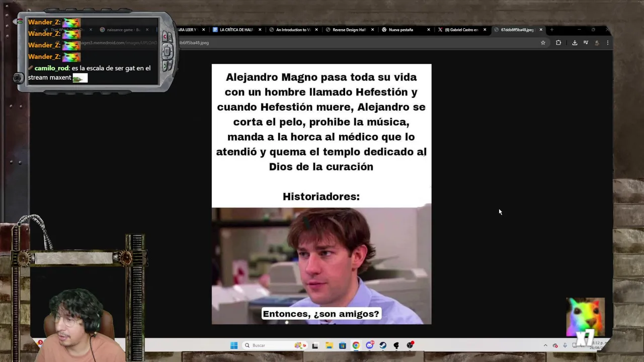644x362 pixels.
Task: Open Steam from the taskbar
Action: click(x=383, y=345)
